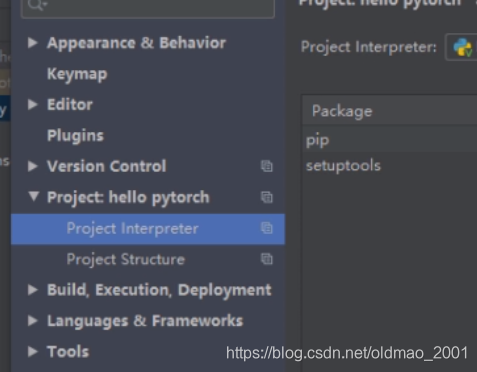
Task: Expand the Editor settings node
Action: click(33, 104)
